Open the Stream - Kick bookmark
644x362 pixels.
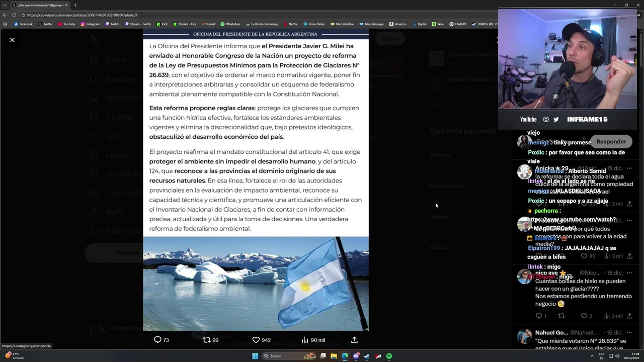point(185,24)
